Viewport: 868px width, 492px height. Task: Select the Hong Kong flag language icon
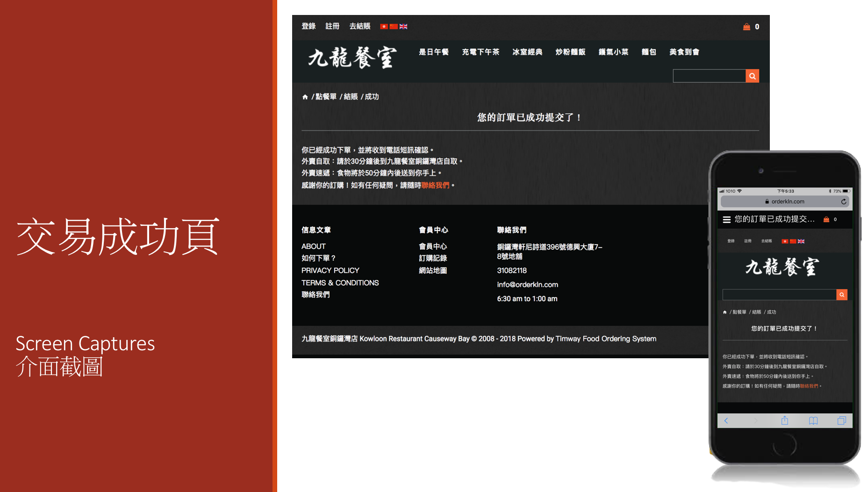click(x=384, y=27)
